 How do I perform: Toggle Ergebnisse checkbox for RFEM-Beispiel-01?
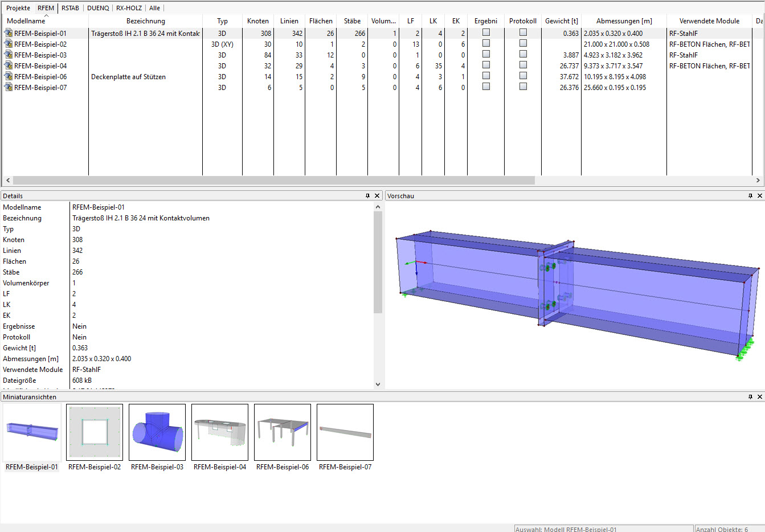[x=486, y=32]
